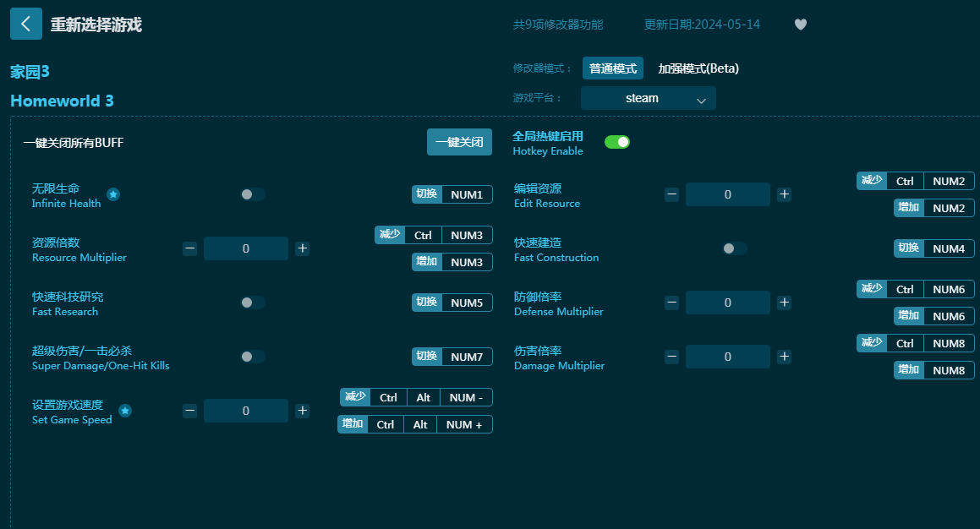This screenshot has height=529, width=980.
Task: Click Edit Resource value input field
Action: (728, 194)
